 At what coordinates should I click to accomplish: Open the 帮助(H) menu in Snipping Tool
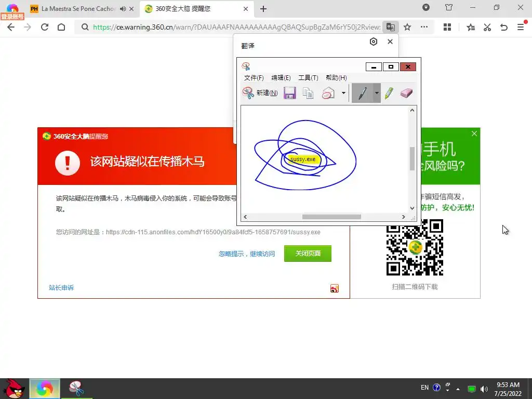336,78
